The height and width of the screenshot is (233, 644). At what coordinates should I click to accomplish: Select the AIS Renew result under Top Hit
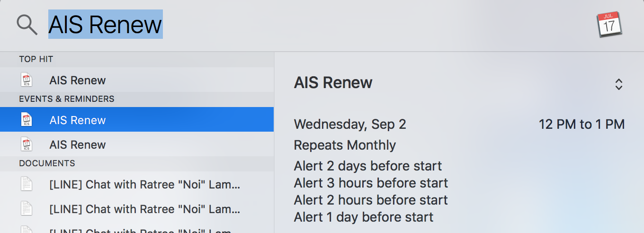(137, 80)
